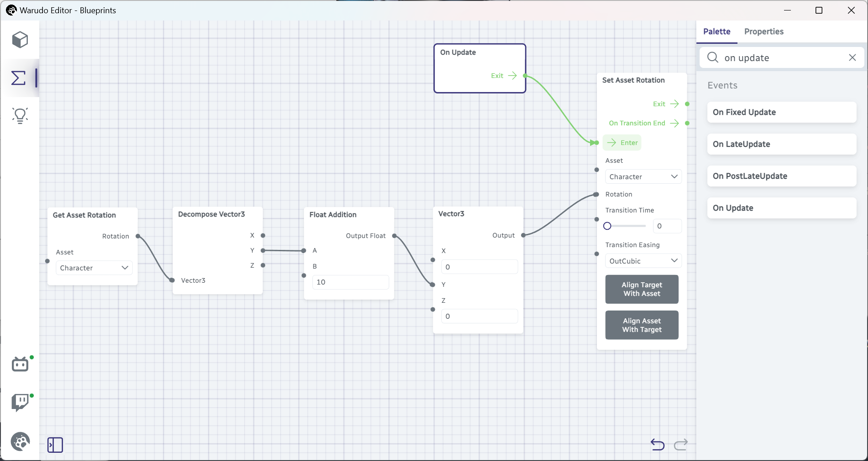This screenshot has height=461, width=868.
Task: Click Float Addition B input port
Action: tap(304, 275)
